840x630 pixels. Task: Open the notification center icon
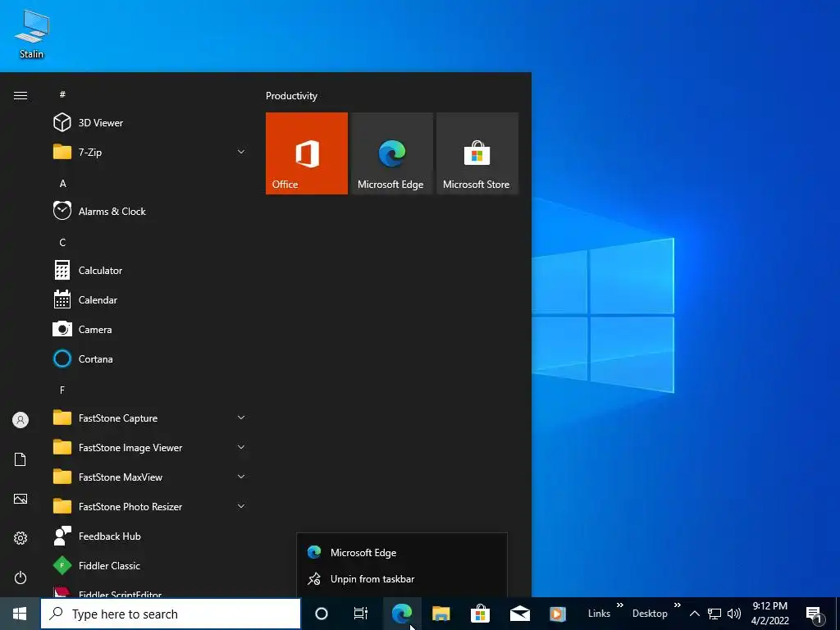point(815,615)
